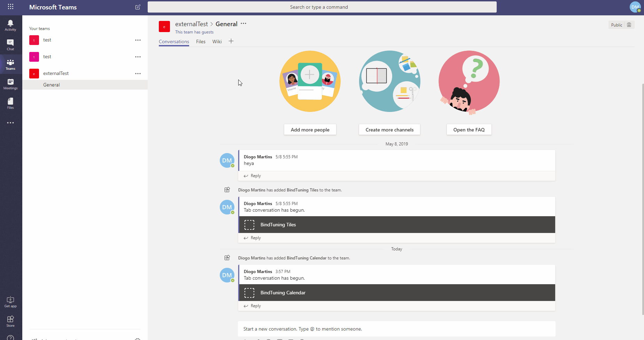Click the add people illustration
The width and height of the screenshot is (644, 340).
pos(310,81)
